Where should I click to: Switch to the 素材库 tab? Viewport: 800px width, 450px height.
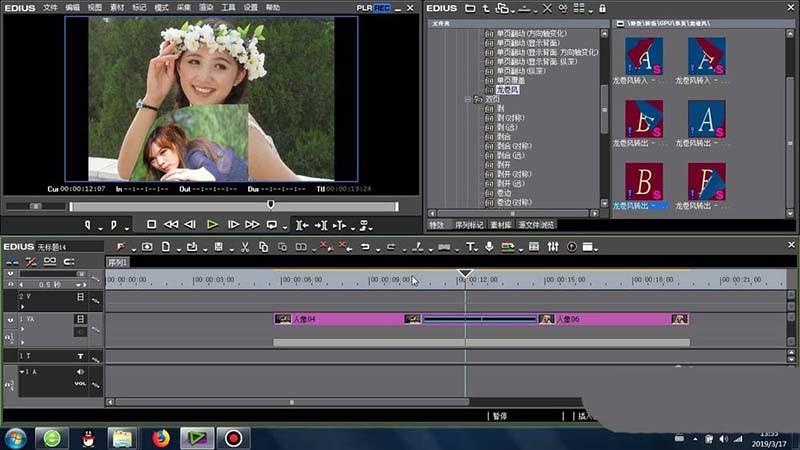point(503,225)
